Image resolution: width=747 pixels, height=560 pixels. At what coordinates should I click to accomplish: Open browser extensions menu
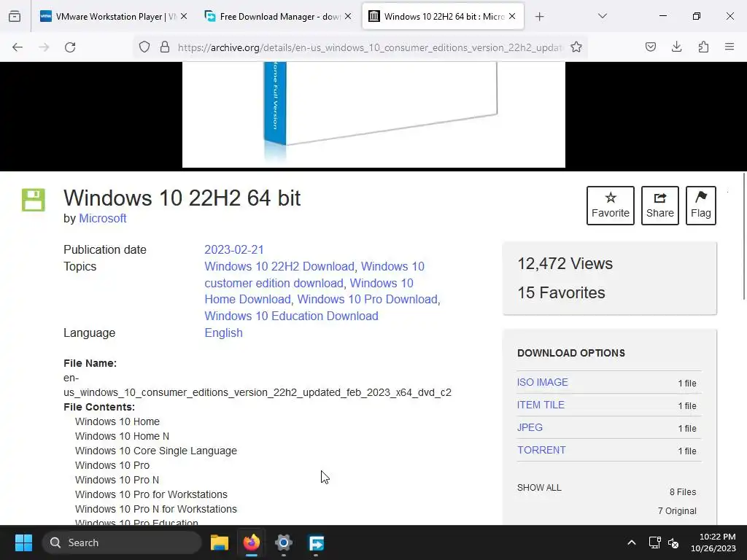[x=703, y=47]
